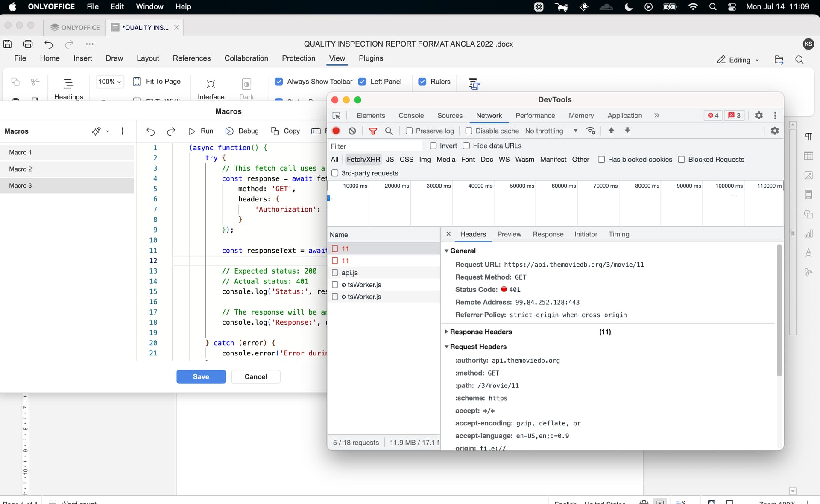Image resolution: width=820 pixels, height=504 pixels.
Task: Close the request details pane
Action: point(448,234)
